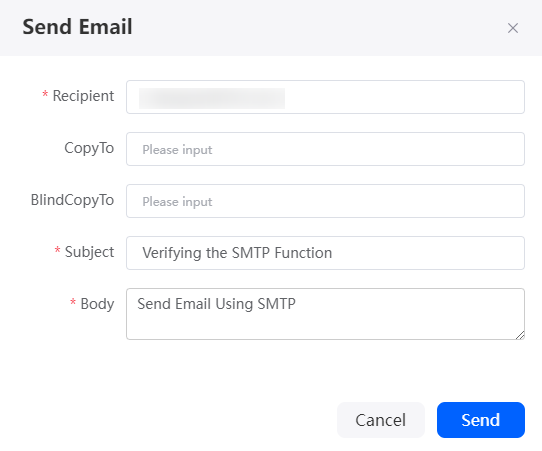
Task: Click the blurred recipient address
Action: (x=212, y=98)
